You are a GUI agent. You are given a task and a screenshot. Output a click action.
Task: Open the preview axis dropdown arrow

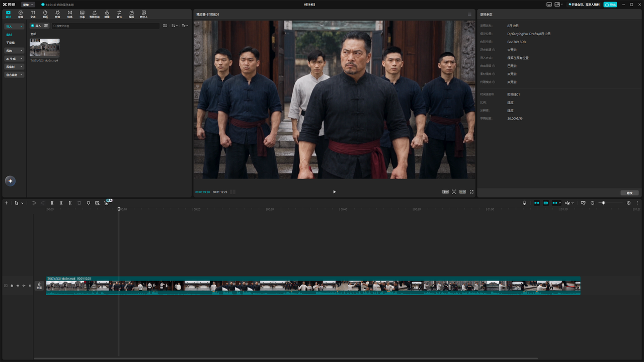(573, 203)
